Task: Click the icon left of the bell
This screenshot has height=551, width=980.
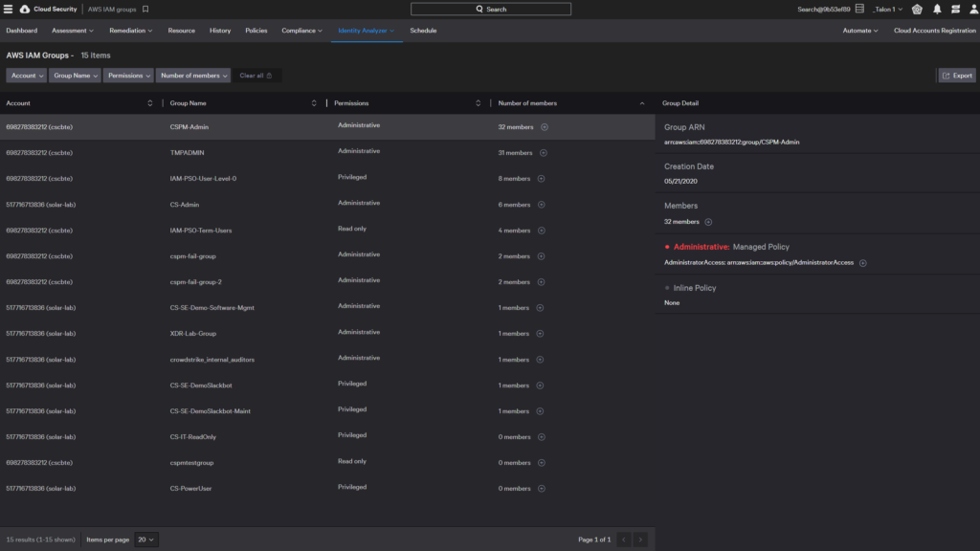Action: (917, 9)
